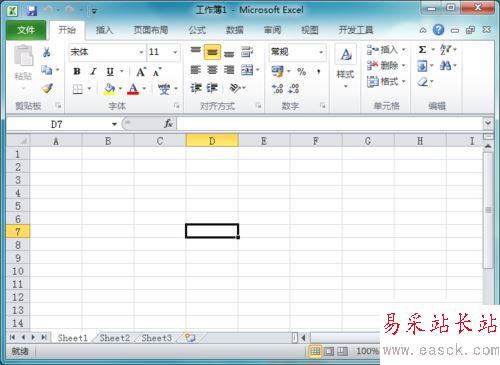Click Merge and Center icon

pyautogui.click(x=247, y=70)
